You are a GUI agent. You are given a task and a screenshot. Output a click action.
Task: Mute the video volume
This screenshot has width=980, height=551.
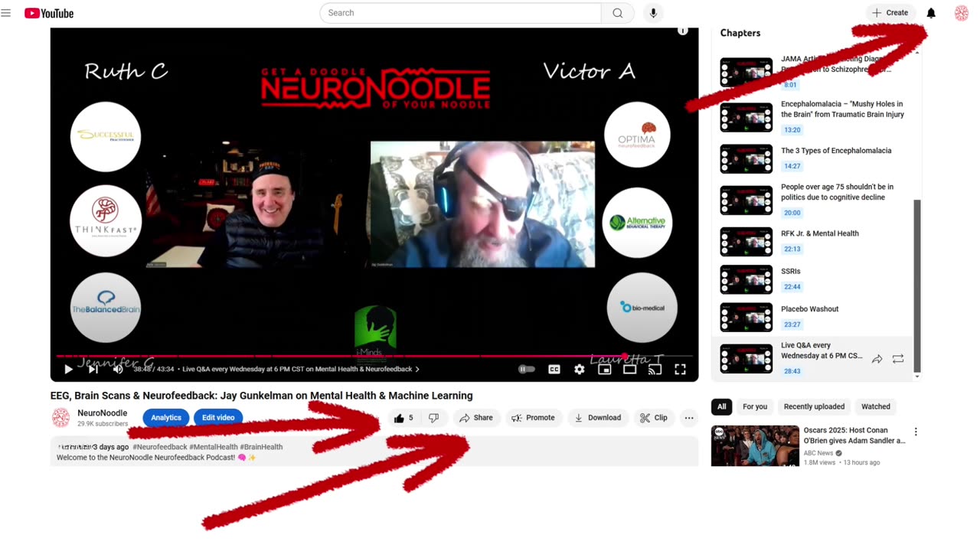click(x=118, y=369)
